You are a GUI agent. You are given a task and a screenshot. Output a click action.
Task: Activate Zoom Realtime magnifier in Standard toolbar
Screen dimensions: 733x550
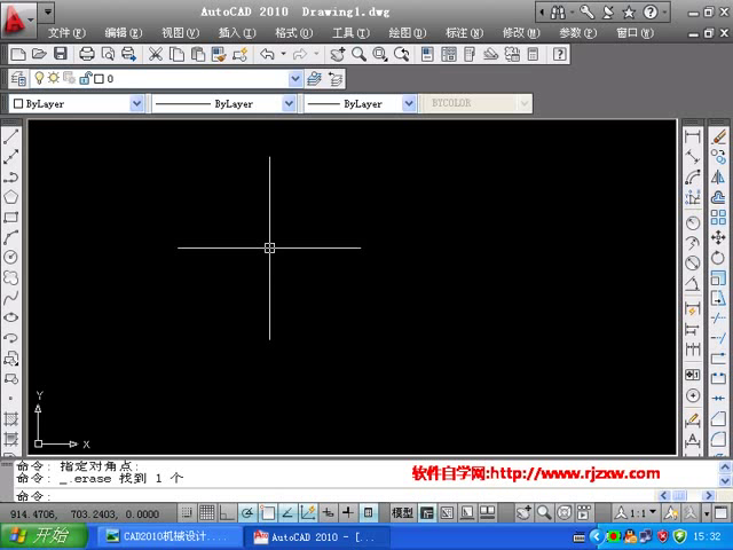(359, 54)
